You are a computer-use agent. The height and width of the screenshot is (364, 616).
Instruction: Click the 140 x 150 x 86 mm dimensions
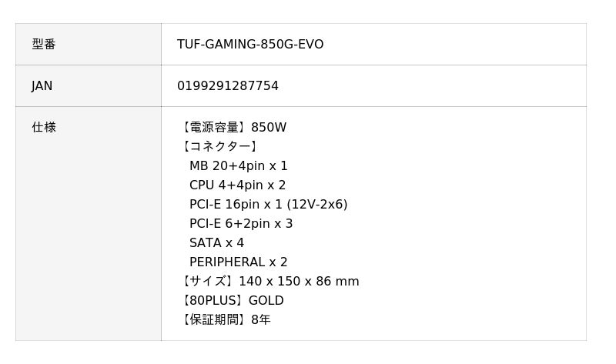299,282
